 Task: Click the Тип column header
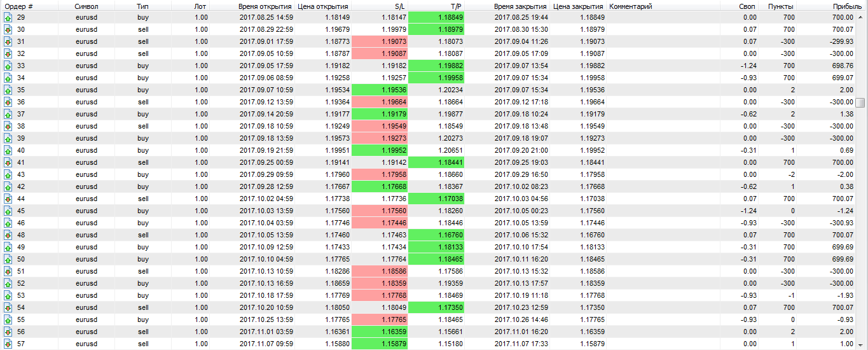[x=143, y=6]
